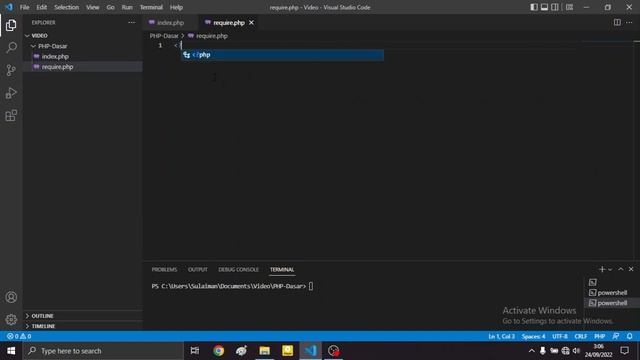Open the Help menu
Screen dimensions: 640x360
(x=176, y=7)
